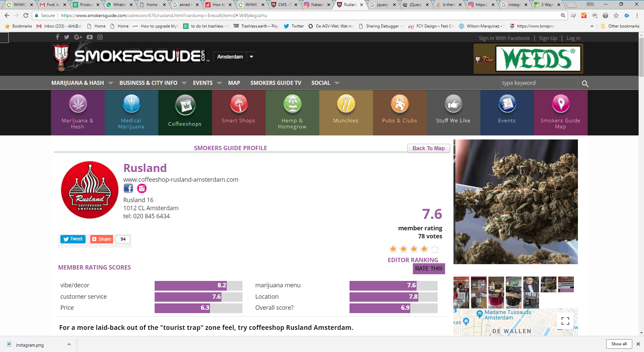Open the MAP menu item

(234, 83)
